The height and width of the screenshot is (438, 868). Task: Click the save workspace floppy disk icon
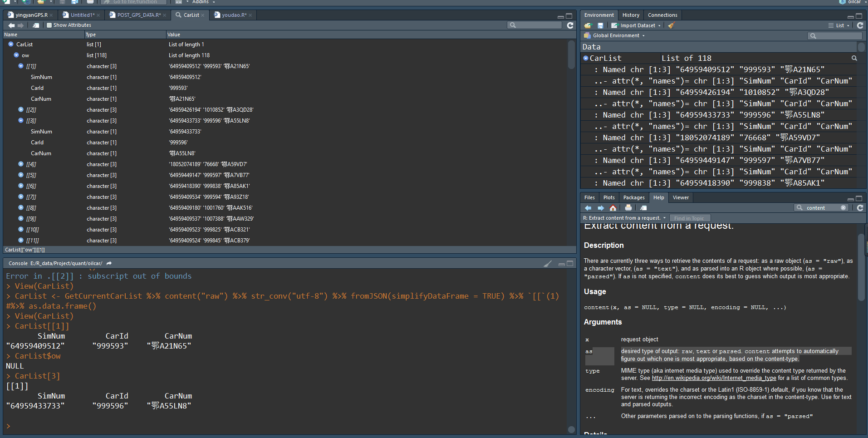600,25
